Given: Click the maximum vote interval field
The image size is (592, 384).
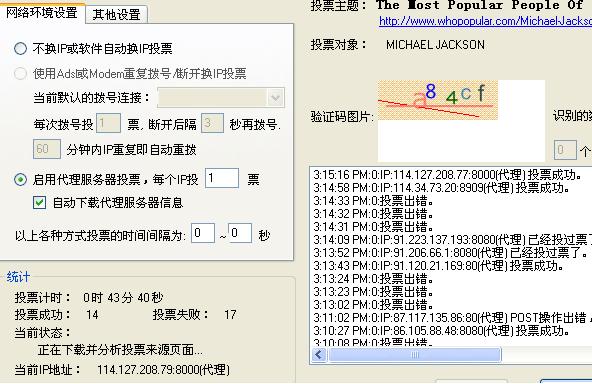Looking at the screenshot, I should [240, 233].
